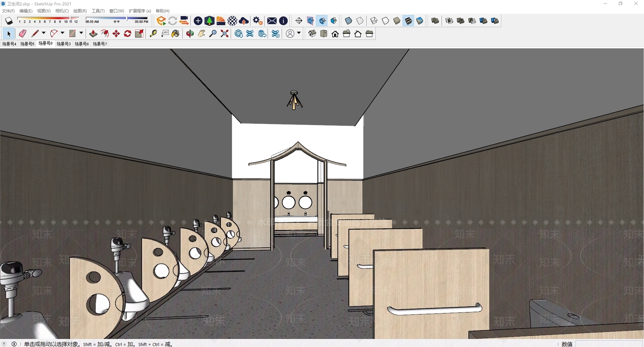Open the 3D Warehouse
The width and height of the screenshot is (644, 347).
239,34
